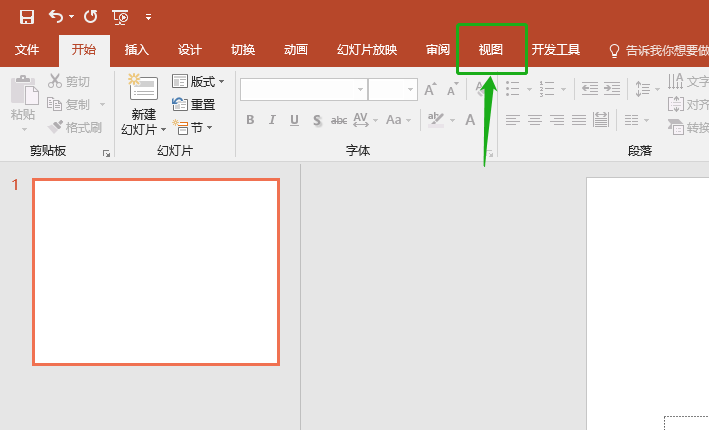Open the columns button
This screenshot has height=430, width=709.
click(x=636, y=120)
